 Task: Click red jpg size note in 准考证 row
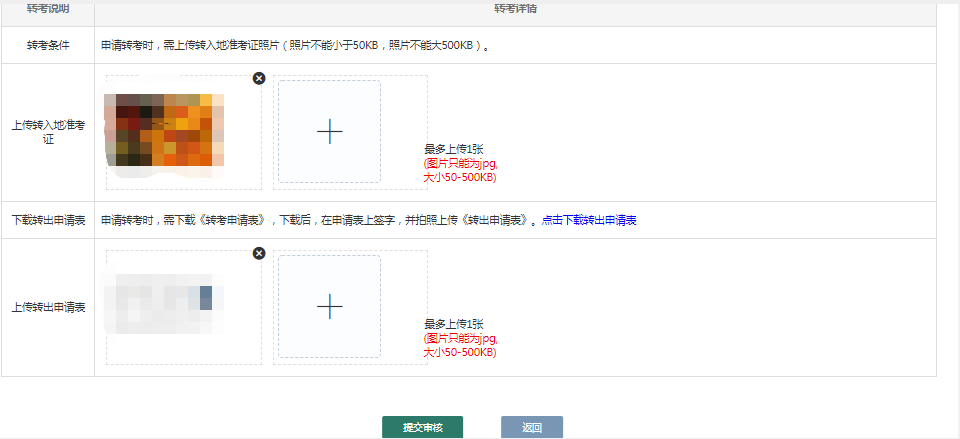(x=460, y=170)
